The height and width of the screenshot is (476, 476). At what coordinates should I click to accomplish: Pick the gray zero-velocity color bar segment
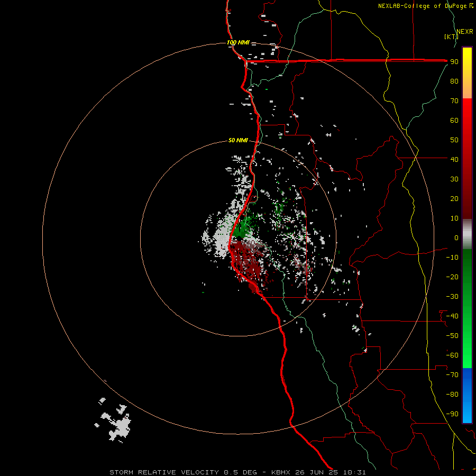pyautogui.click(x=467, y=234)
